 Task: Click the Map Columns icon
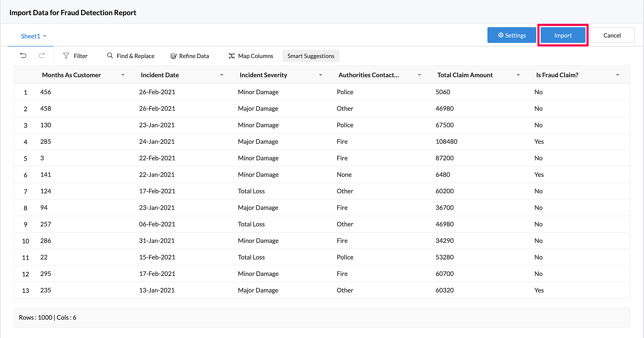[x=232, y=56]
